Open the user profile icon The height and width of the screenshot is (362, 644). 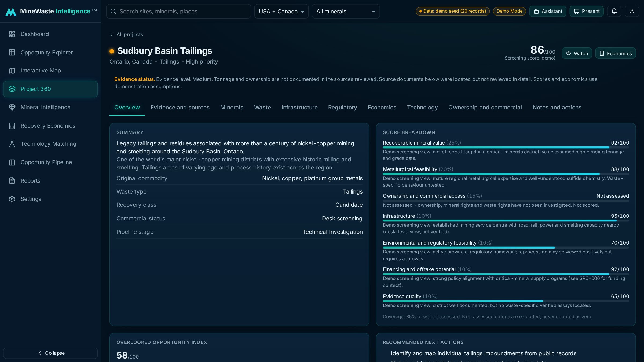[632, 11]
